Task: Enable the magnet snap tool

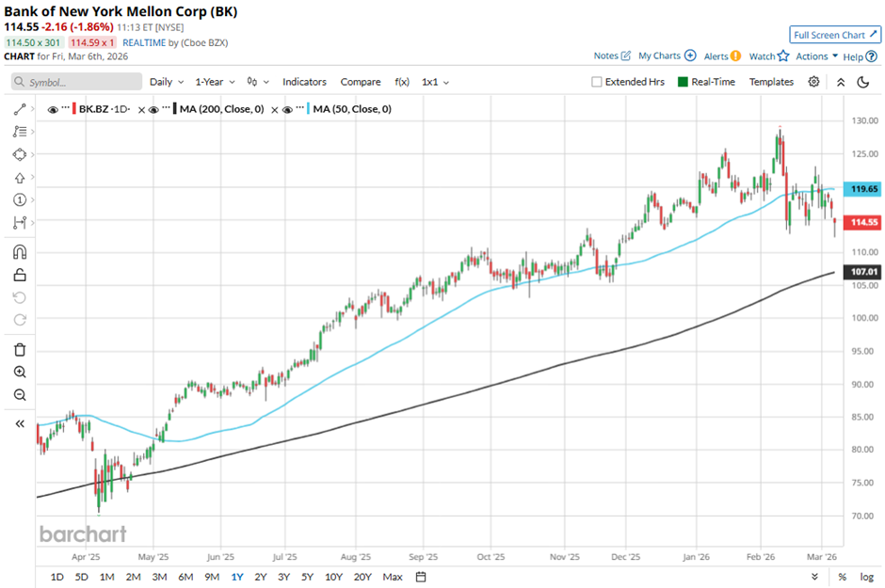Action: tap(20, 252)
